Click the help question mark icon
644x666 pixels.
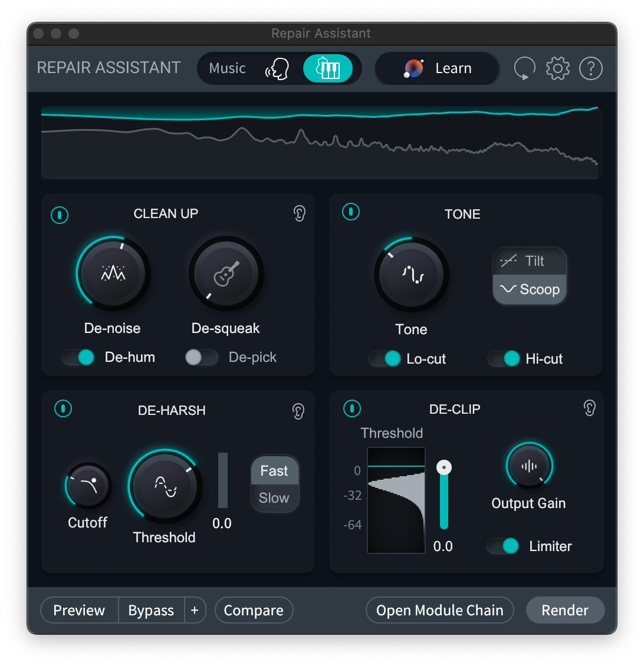click(590, 68)
